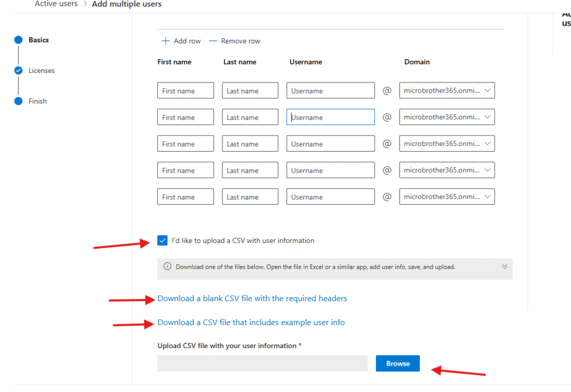
Task: Uncheck the upload CSV with user information checkbox
Action: (162, 241)
